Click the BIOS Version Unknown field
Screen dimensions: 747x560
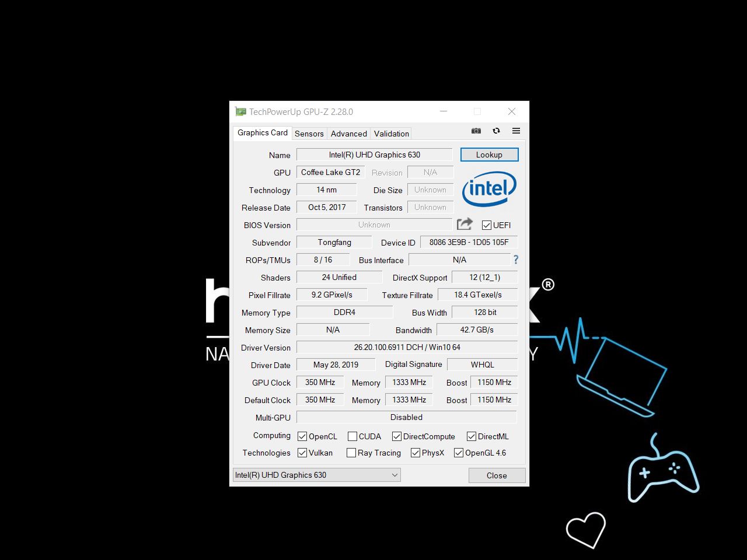374,225
